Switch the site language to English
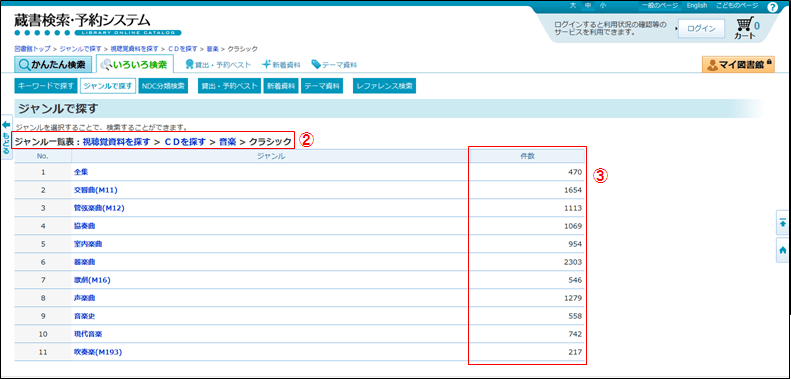 (x=697, y=5)
